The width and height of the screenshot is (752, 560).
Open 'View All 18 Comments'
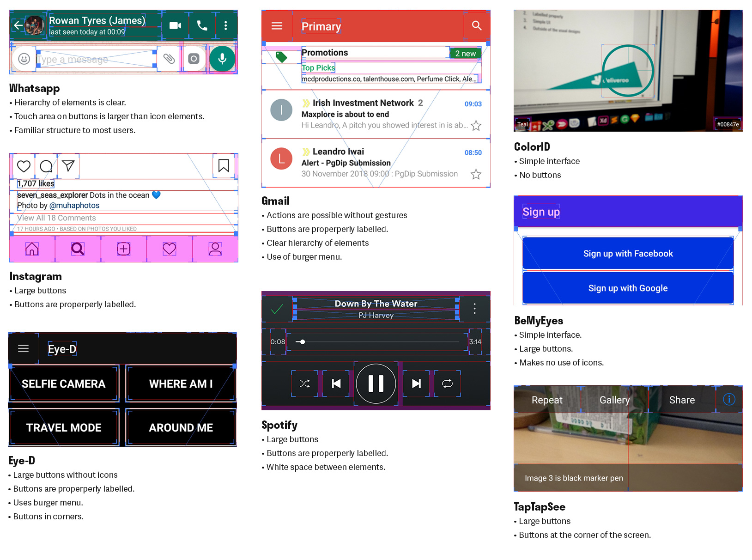click(x=56, y=218)
